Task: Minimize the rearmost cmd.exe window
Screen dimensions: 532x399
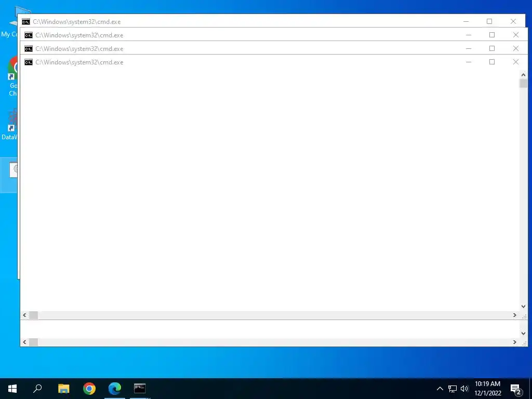Action: pyautogui.click(x=466, y=21)
